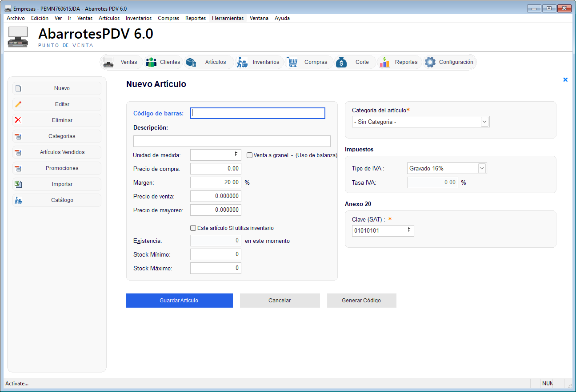
Task: Open the Ir menu
Action: pyautogui.click(x=70, y=18)
